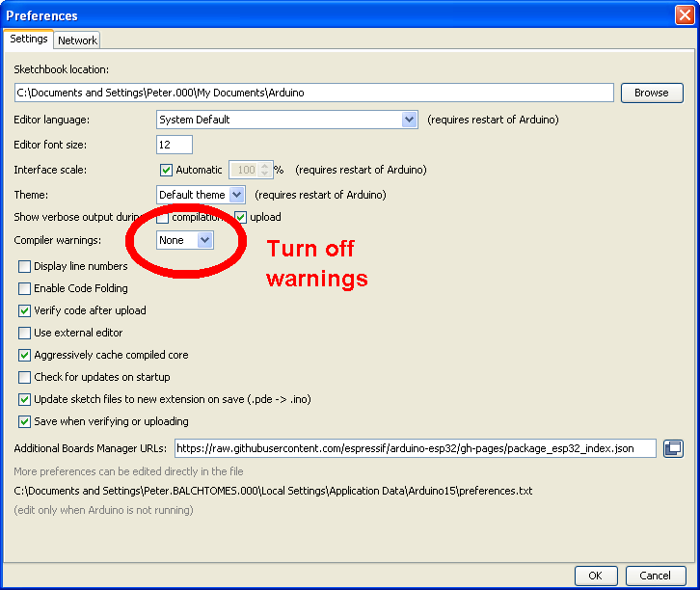Click the 'Additional Boards Manager URLs:' label
Screen dimensions: 700x590
(x=91, y=448)
